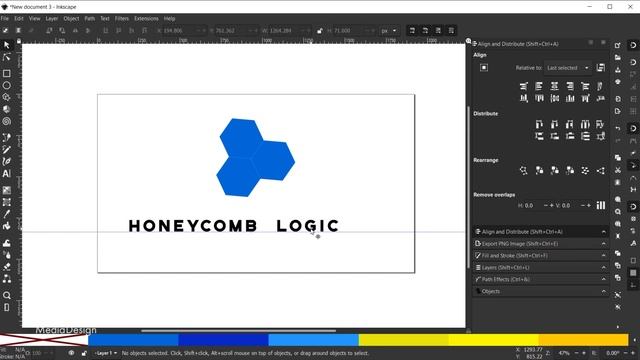Open the Extensions menu

(x=146, y=18)
